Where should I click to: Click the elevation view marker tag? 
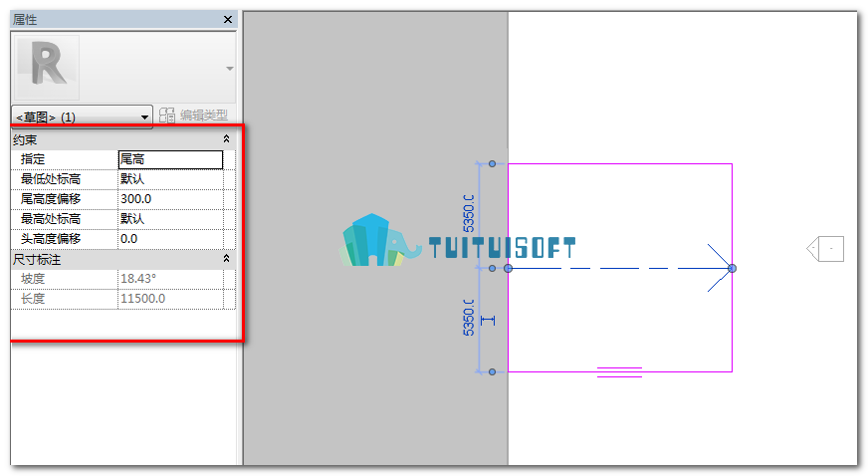825,249
